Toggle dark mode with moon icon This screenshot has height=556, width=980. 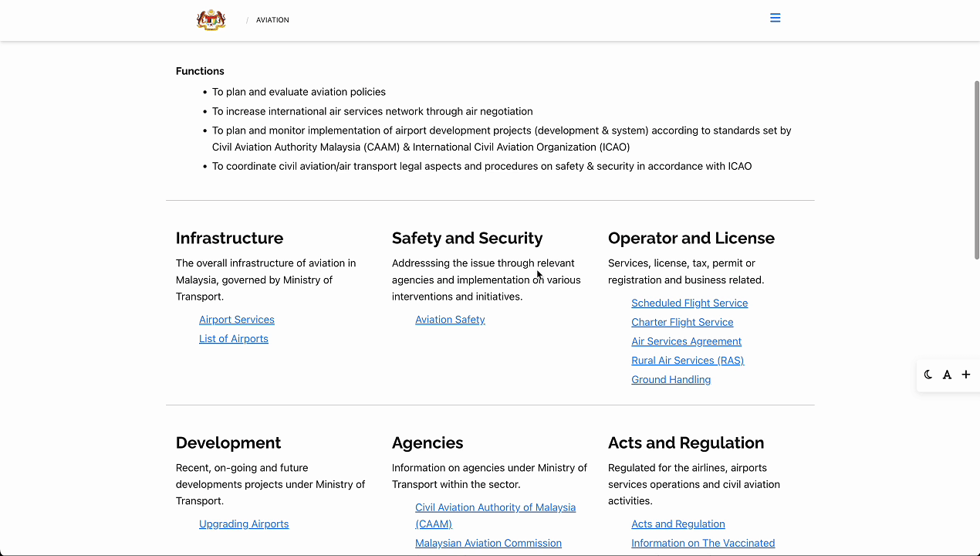pyautogui.click(x=928, y=375)
